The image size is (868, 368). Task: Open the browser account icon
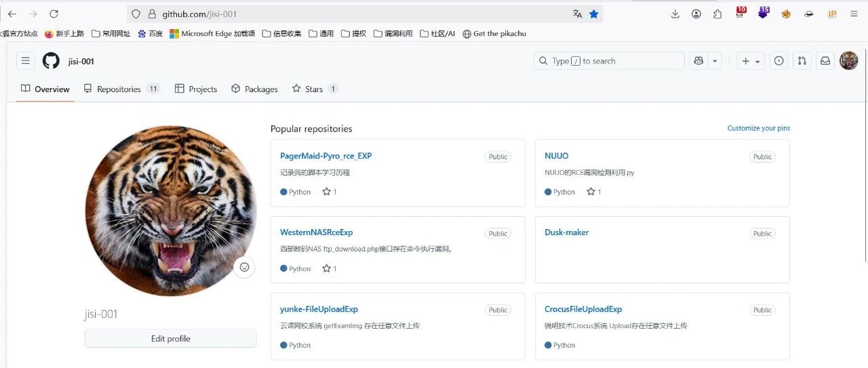click(696, 14)
